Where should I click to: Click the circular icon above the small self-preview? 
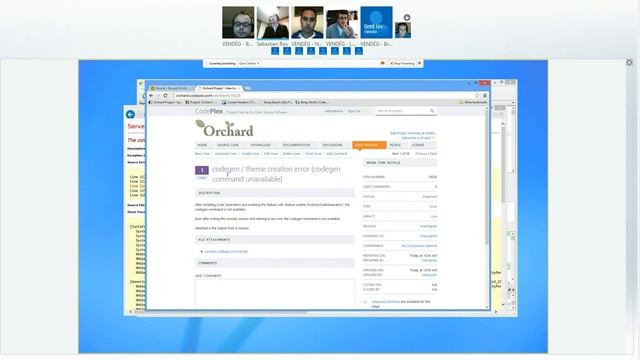407,17
